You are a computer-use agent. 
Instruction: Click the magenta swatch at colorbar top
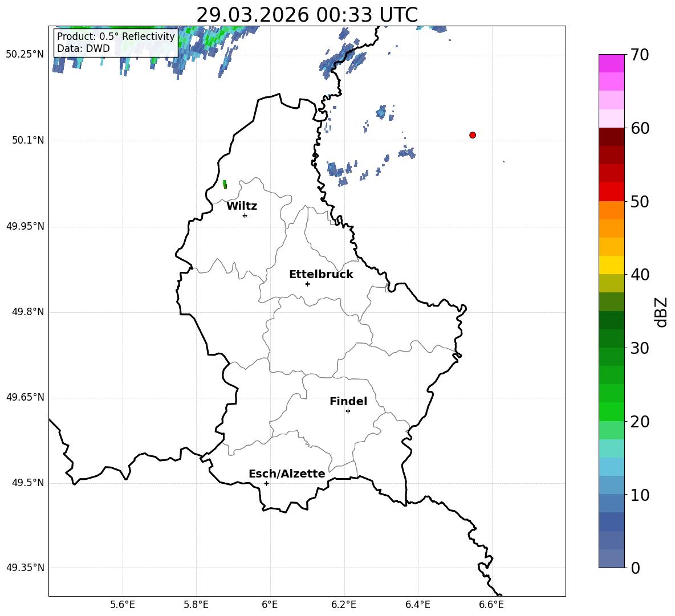pyautogui.click(x=612, y=63)
